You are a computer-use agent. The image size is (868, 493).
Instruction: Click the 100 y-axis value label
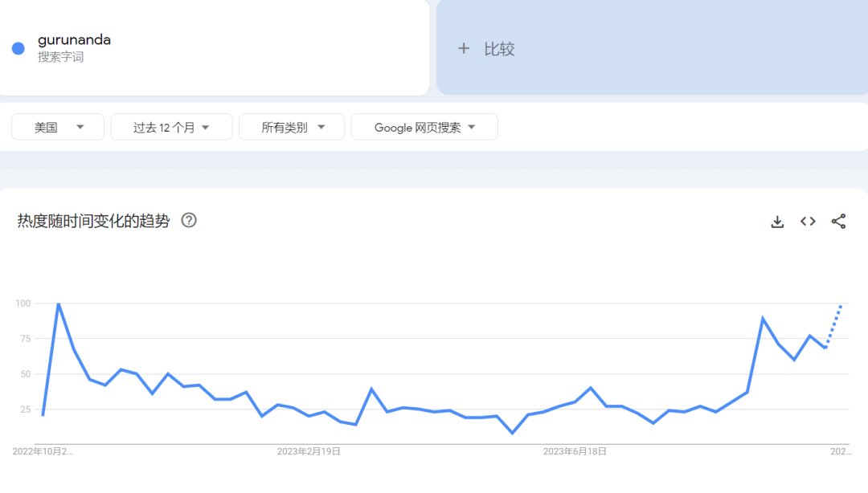pos(23,304)
